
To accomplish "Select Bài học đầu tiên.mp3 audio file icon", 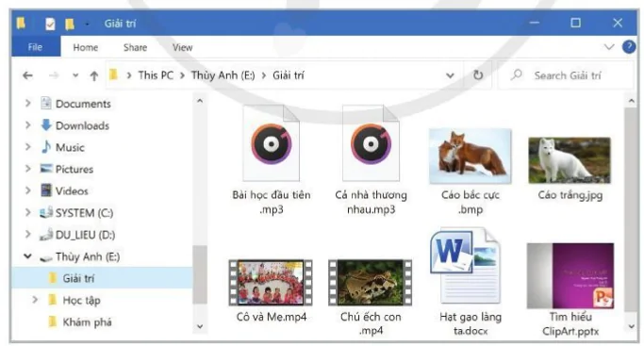I will [271, 143].
